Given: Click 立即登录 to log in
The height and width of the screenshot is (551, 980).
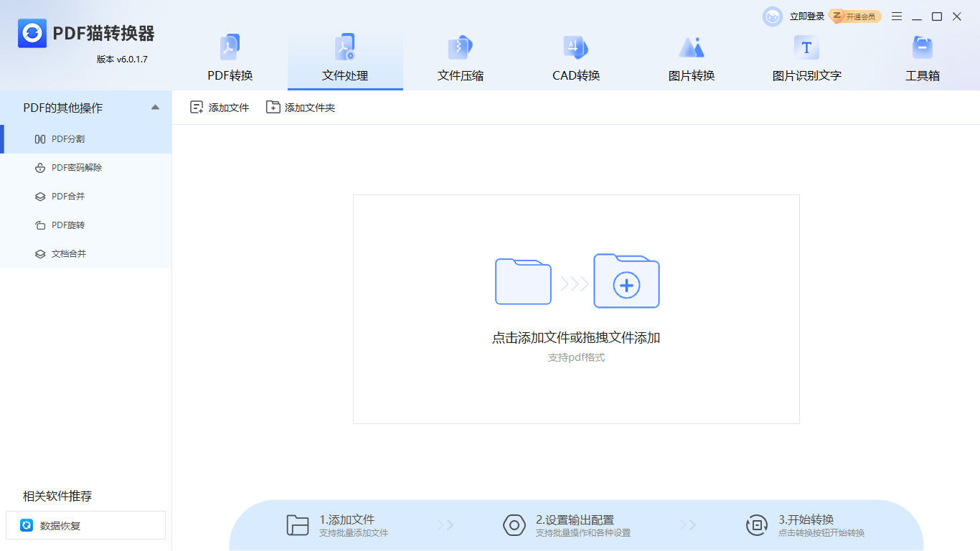Looking at the screenshot, I should point(807,16).
